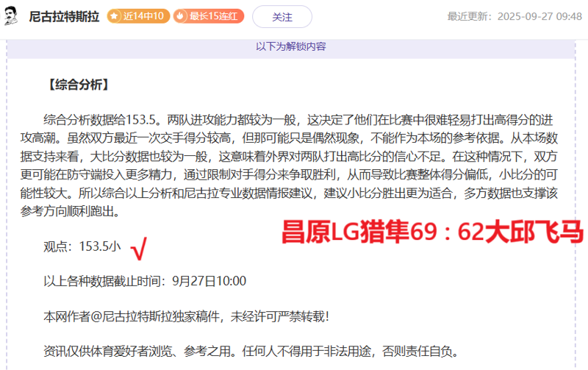The height and width of the screenshot is (370, 588).
Task: Click the 69：62 score in red
Action: (x=449, y=231)
